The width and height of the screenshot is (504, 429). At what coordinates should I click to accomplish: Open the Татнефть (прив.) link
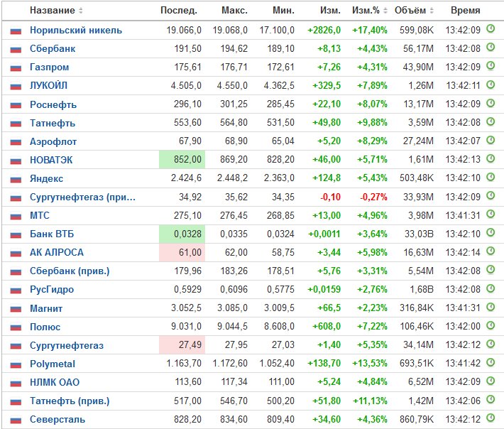tap(70, 401)
